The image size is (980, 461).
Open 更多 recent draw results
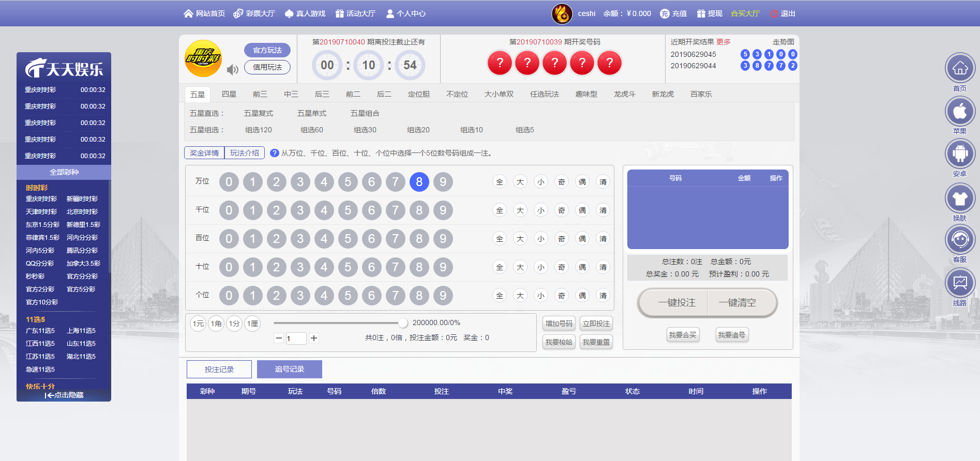pyautogui.click(x=723, y=42)
